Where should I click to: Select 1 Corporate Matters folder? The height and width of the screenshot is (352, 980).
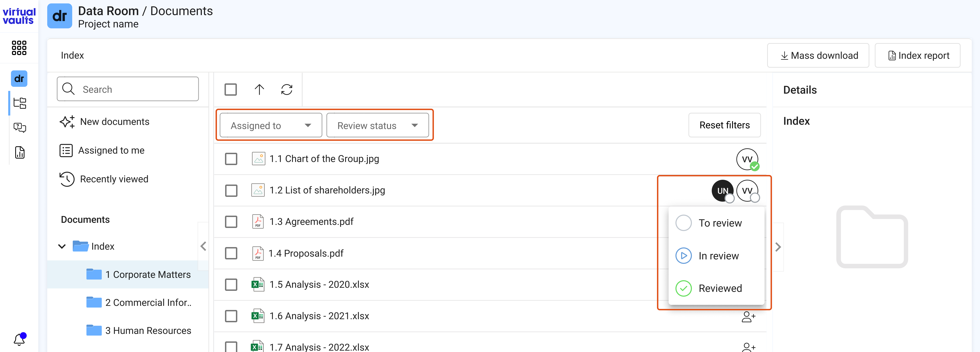(x=128, y=274)
